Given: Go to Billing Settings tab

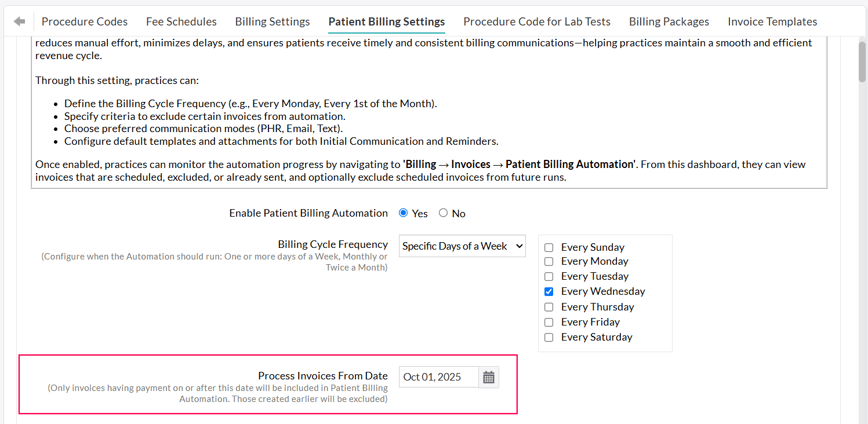Looking at the screenshot, I should coord(273,21).
